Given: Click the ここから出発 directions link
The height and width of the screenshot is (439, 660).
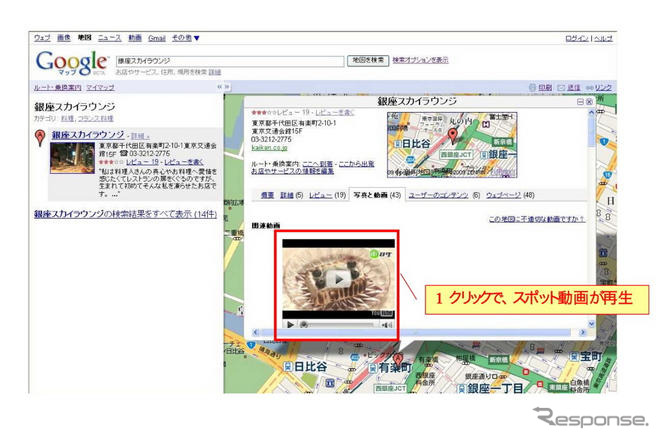Looking at the screenshot, I should coord(357,164).
